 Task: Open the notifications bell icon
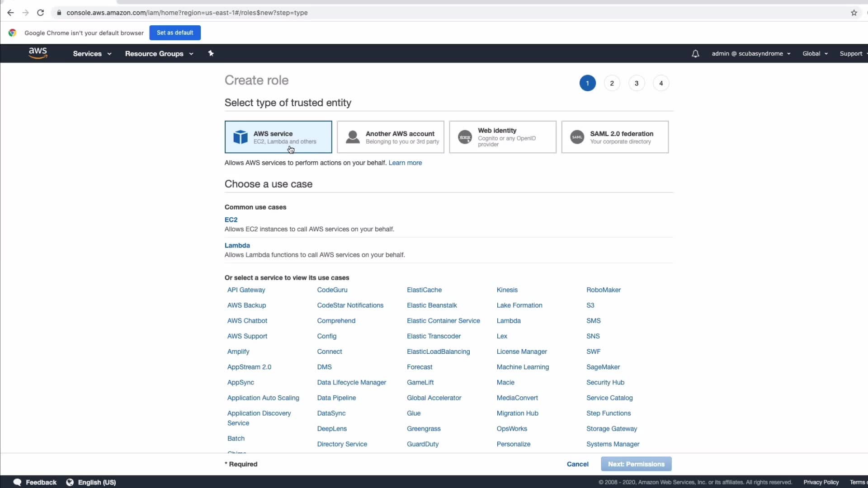(x=695, y=54)
